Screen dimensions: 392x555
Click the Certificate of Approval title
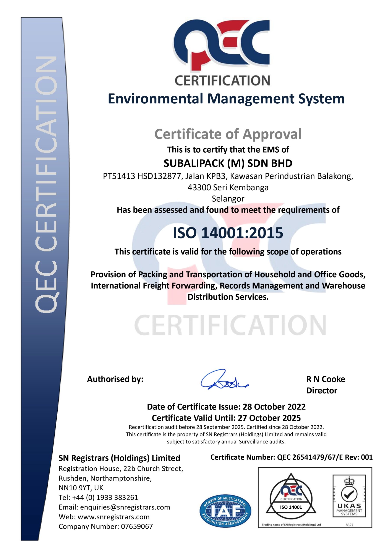pyautogui.click(x=228, y=134)
